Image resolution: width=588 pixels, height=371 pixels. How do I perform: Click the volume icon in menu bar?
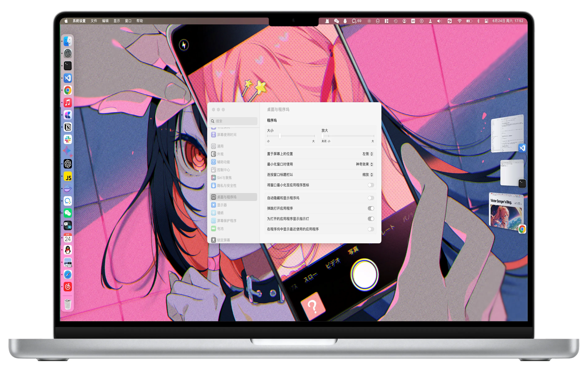[439, 21]
